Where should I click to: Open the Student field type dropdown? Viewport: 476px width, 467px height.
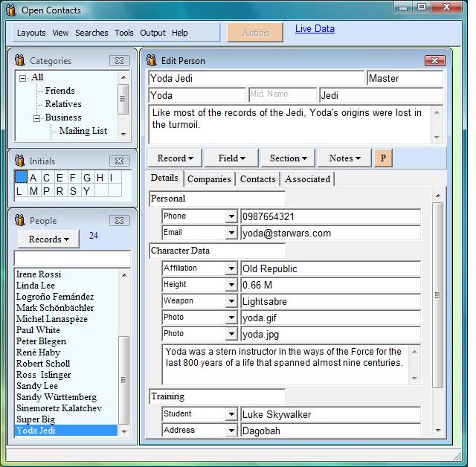click(x=231, y=414)
